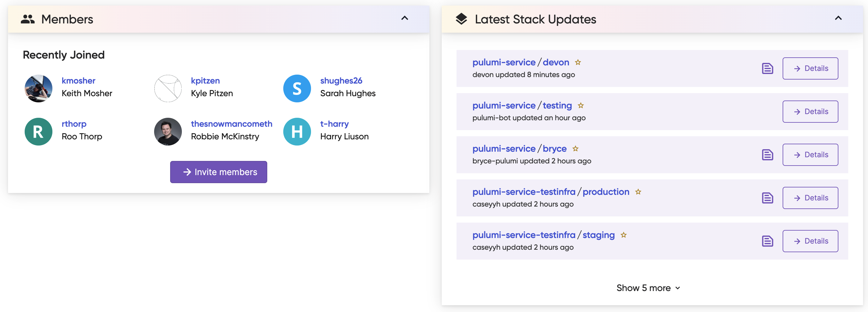
Task: Open t-harry profile link
Action: pyautogui.click(x=334, y=124)
